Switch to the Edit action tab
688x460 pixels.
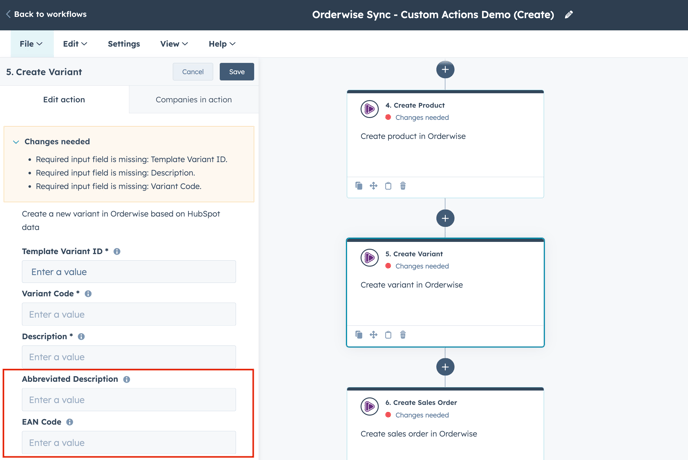64,100
